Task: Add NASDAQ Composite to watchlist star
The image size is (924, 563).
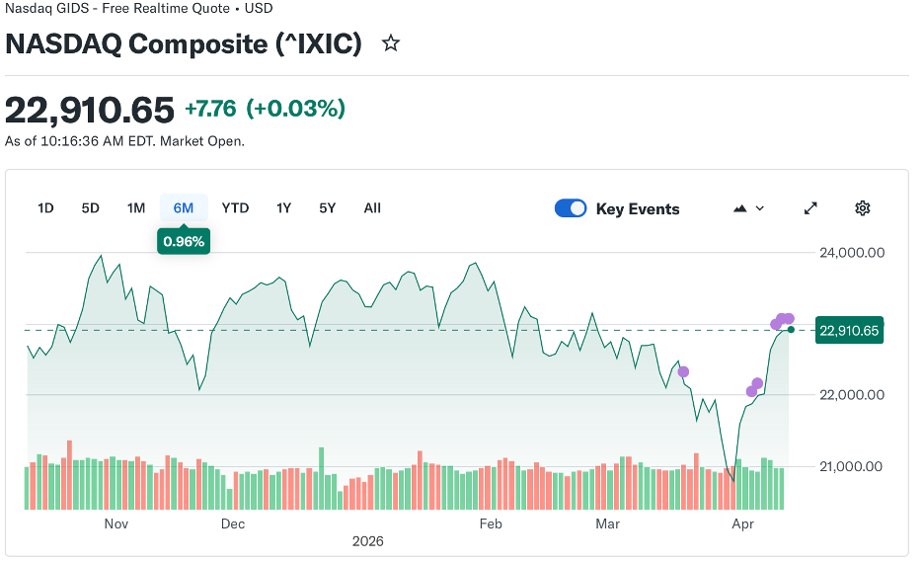Action: pyautogui.click(x=391, y=43)
